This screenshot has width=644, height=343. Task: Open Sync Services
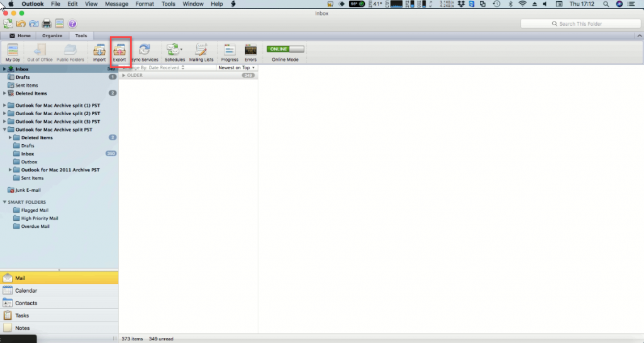click(145, 53)
